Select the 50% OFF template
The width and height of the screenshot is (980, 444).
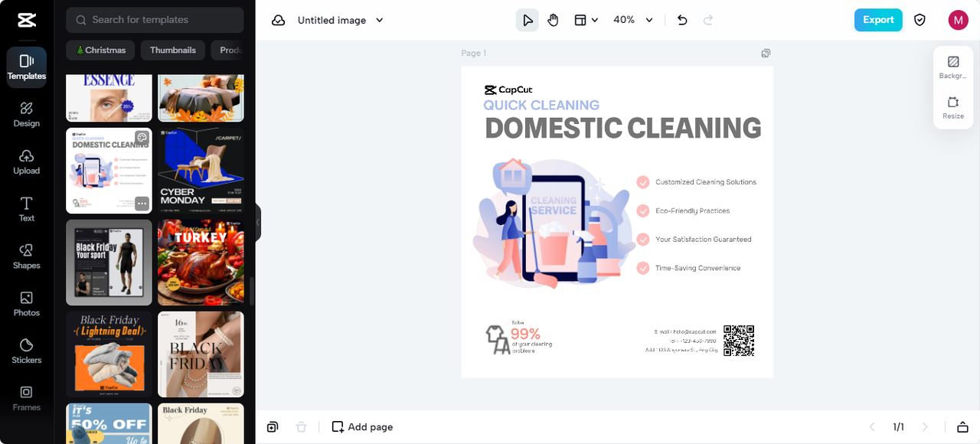pos(109,423)
